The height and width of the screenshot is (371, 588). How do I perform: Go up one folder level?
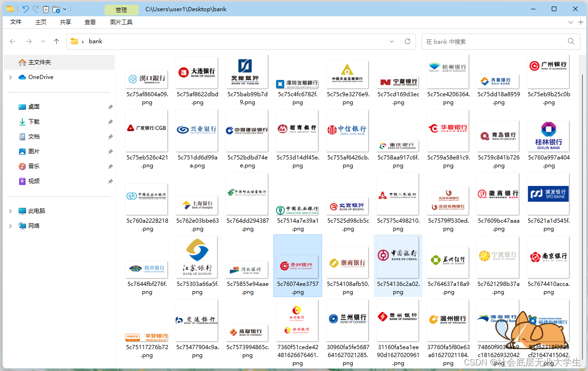tap(57, 41)
